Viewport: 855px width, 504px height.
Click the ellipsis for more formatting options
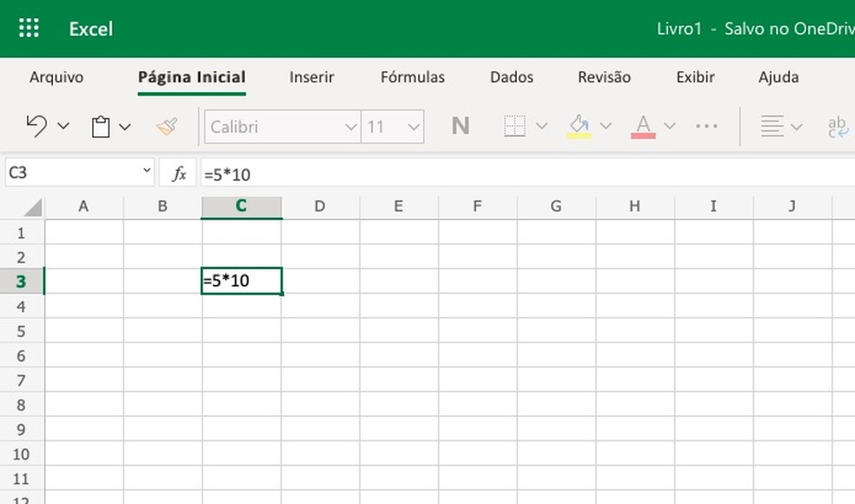706,126
